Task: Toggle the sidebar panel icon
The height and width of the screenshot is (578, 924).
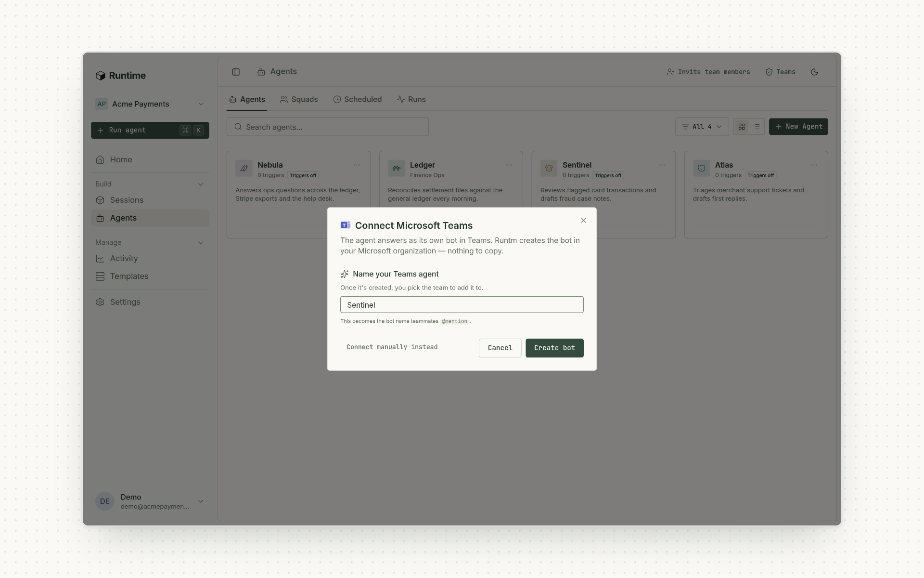Action: (x=236, y=72)
